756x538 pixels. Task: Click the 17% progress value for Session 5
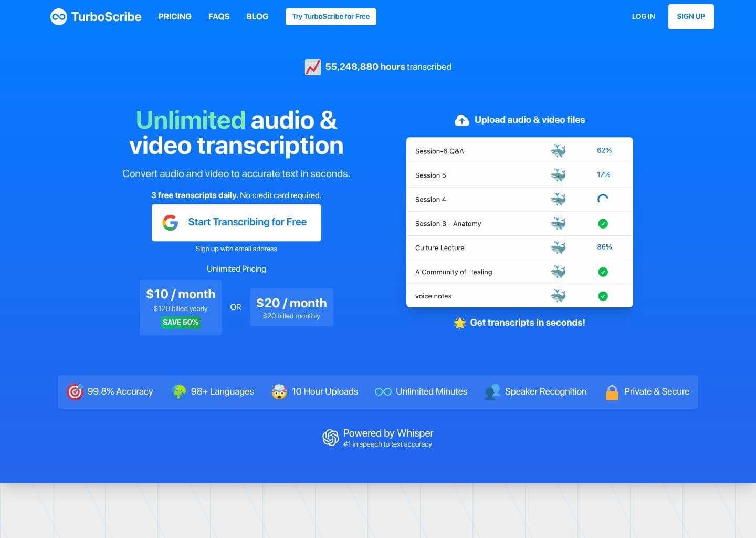coord(604,174)
